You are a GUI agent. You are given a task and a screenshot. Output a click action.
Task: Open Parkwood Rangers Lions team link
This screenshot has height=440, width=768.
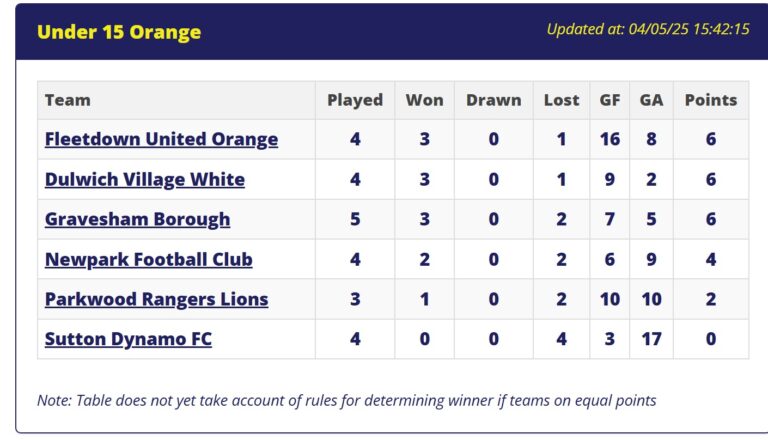point(156,299)
